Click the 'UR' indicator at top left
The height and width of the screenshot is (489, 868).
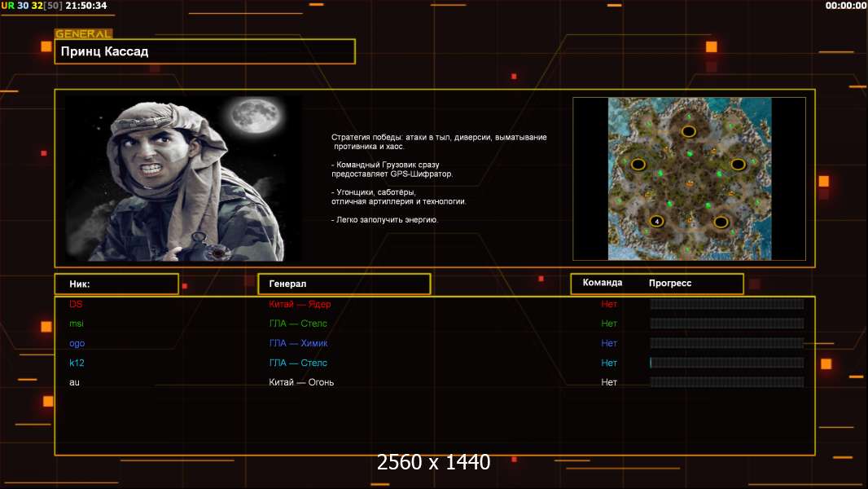click(x=8, y=6)
